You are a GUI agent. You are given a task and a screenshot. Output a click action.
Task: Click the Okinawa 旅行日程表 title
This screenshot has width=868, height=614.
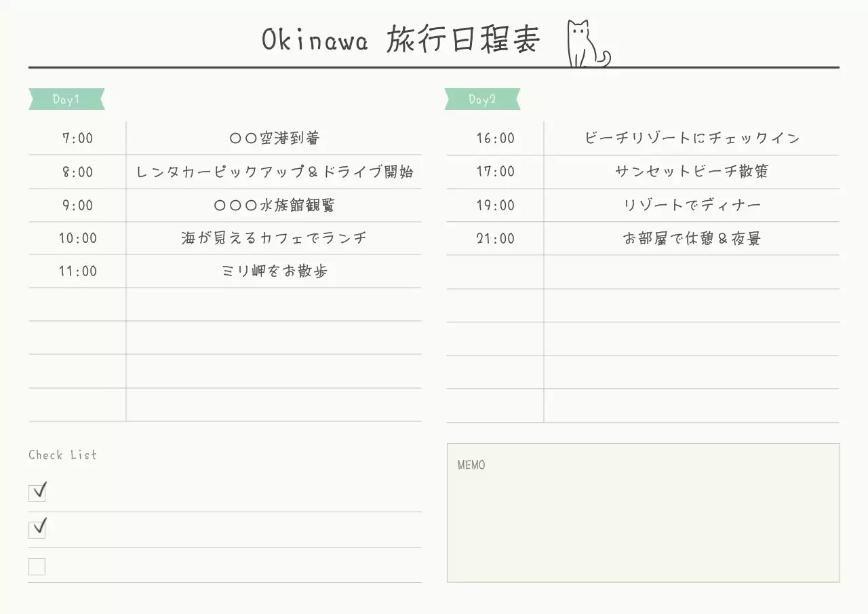(x=400, y=39)
